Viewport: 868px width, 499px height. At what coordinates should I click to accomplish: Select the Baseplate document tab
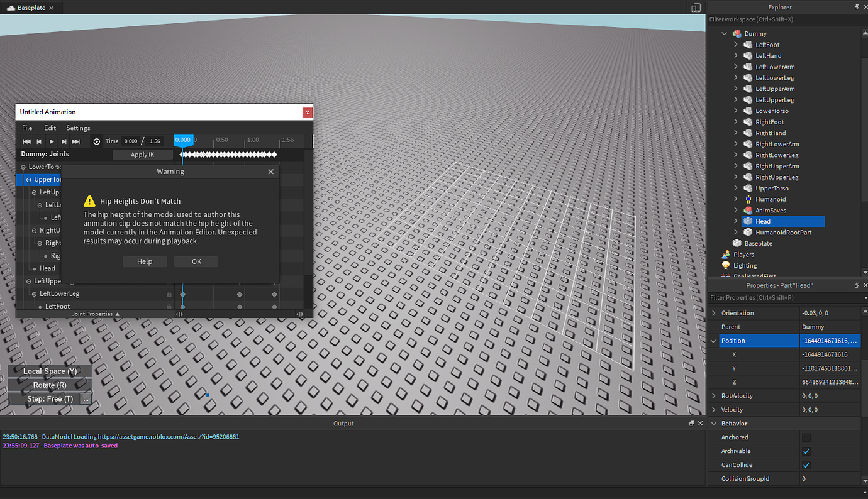point(30,8)
